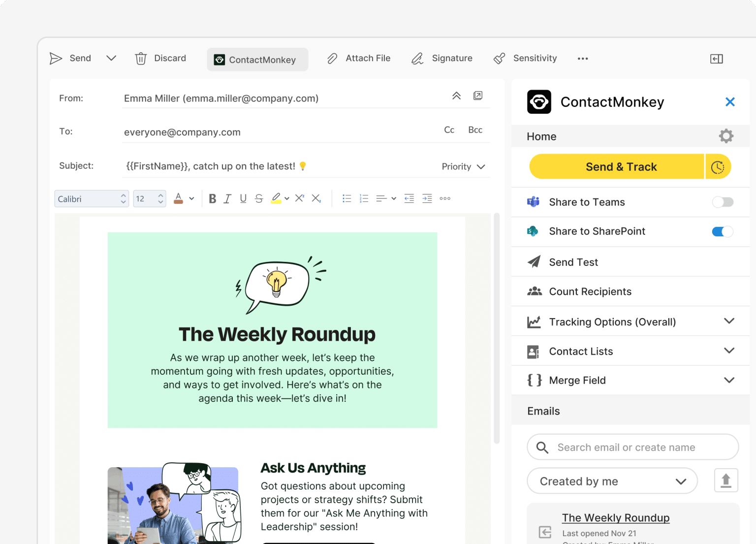Open the Created by me filter
Viewport: 756px width, 544px height.
coord(612,481)
